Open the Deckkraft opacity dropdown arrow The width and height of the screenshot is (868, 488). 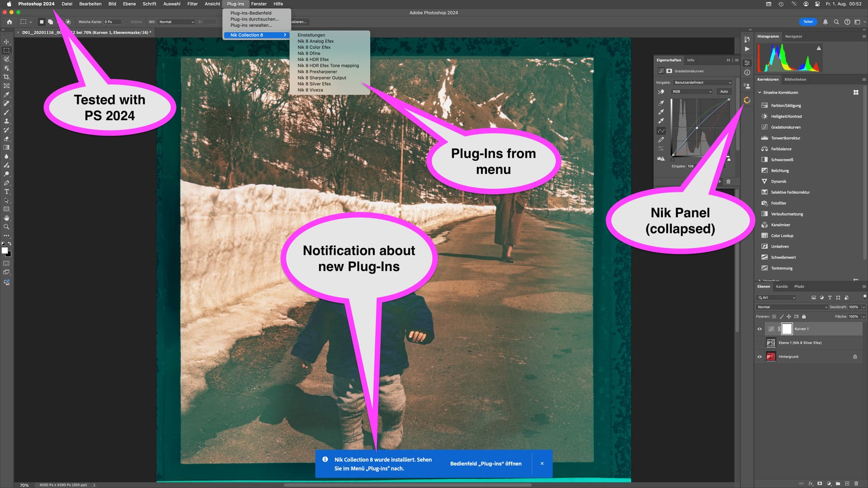pyautogui.click(x=863, y=307)
